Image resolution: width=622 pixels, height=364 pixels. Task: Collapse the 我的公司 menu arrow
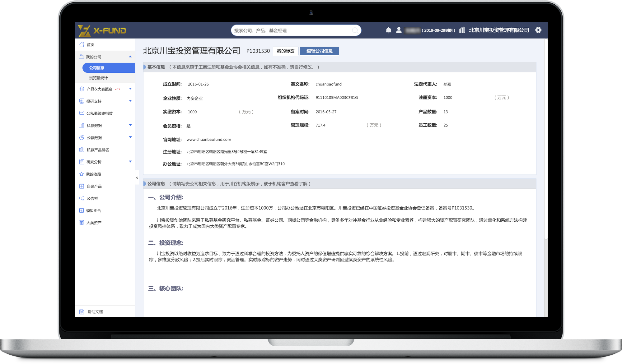tap(130, 57)
